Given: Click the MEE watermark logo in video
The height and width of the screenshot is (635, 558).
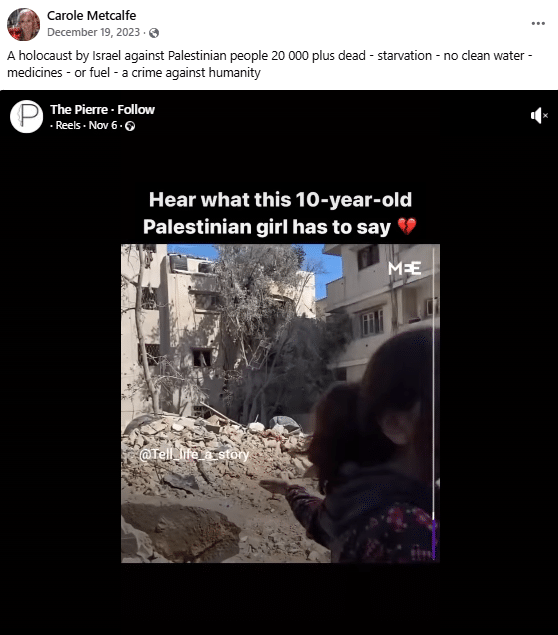Looking at the screenshot, I should pos(405,268).
